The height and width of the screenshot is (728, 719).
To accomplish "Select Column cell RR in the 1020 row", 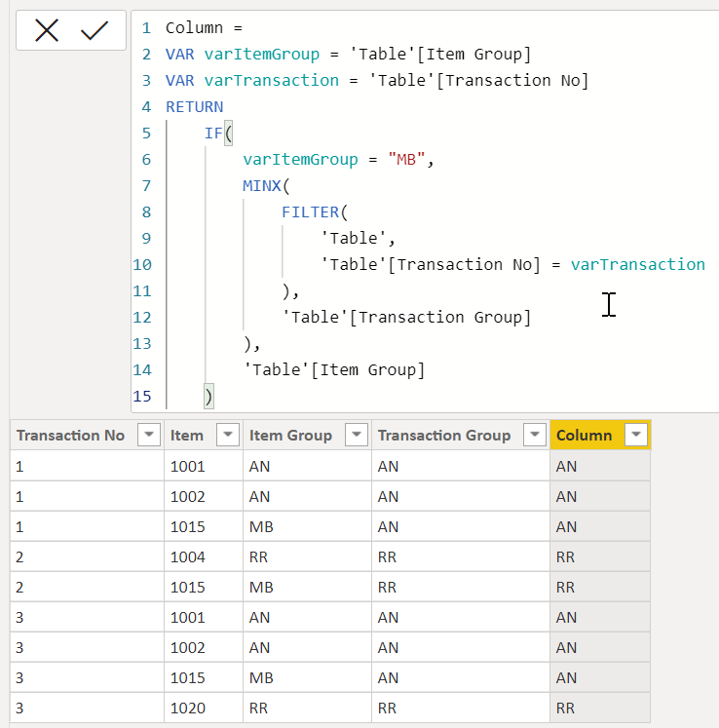I will click(600, 708).
